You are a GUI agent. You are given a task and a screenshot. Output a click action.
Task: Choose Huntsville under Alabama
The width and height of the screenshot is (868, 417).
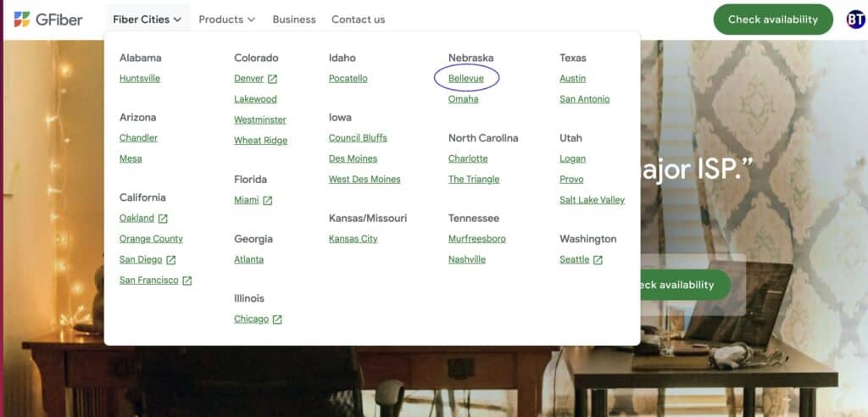pyautogui.click(x=140, y=79)
